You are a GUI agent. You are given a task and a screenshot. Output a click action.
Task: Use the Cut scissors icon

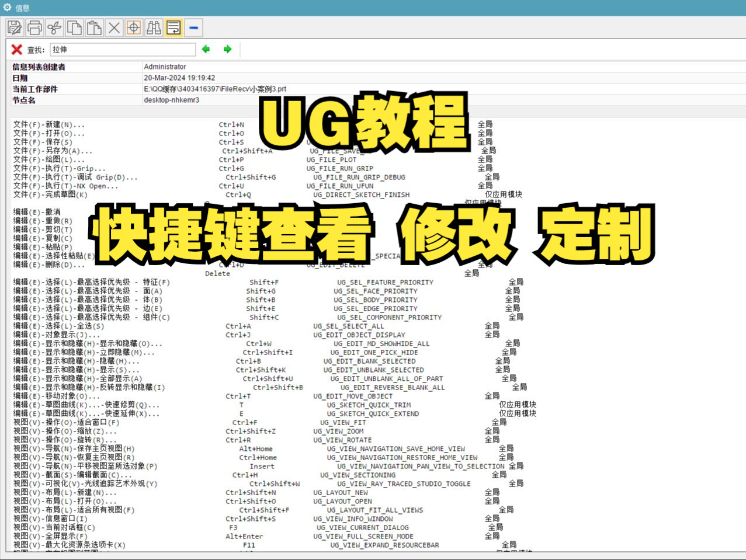(x=54, y=27)
